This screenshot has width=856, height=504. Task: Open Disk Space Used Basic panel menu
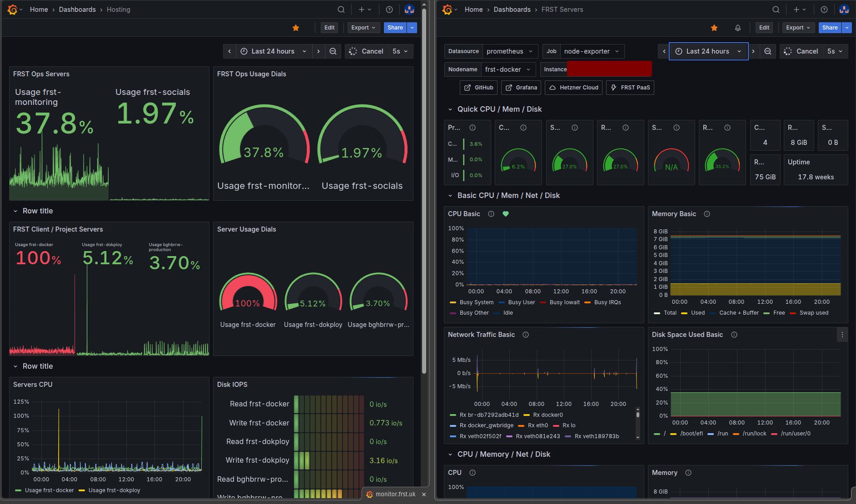842,335
